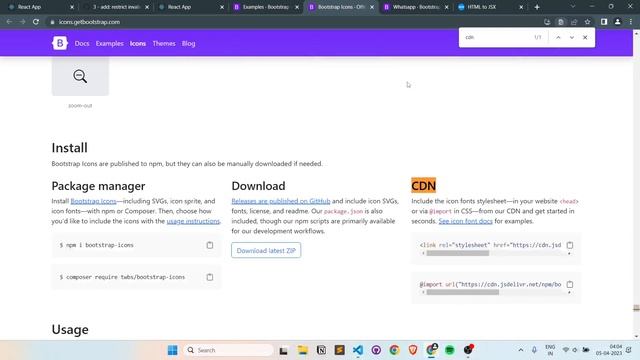Open Spotify from the taskbar
Screen dimensions: 640x360
[450, 350]
